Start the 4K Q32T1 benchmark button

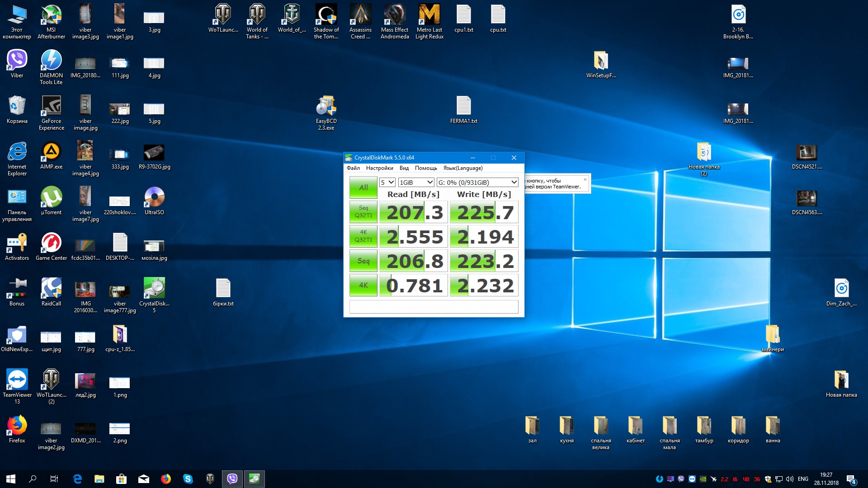363,236
